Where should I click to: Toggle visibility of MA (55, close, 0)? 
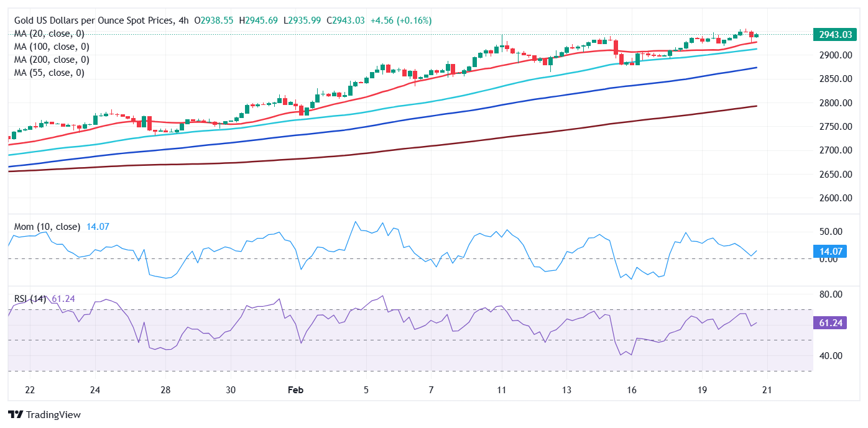pyautogui.click(x=48, y=73)
